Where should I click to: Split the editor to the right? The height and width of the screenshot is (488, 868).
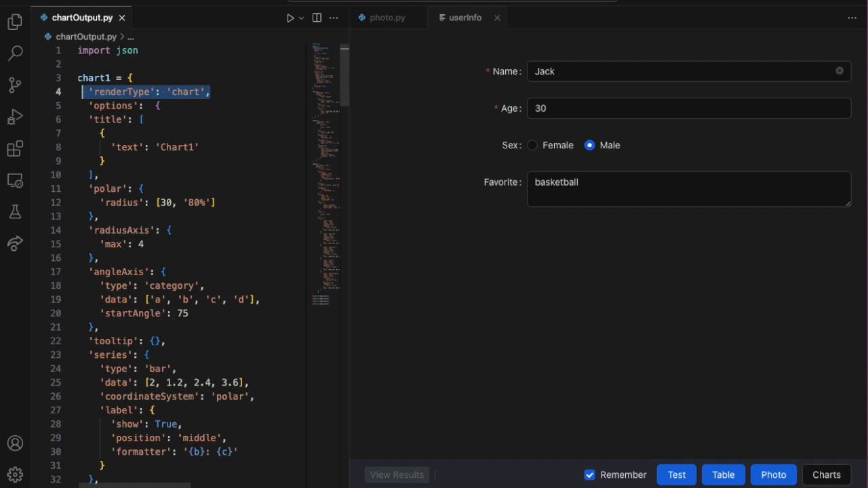pos(317,18)
